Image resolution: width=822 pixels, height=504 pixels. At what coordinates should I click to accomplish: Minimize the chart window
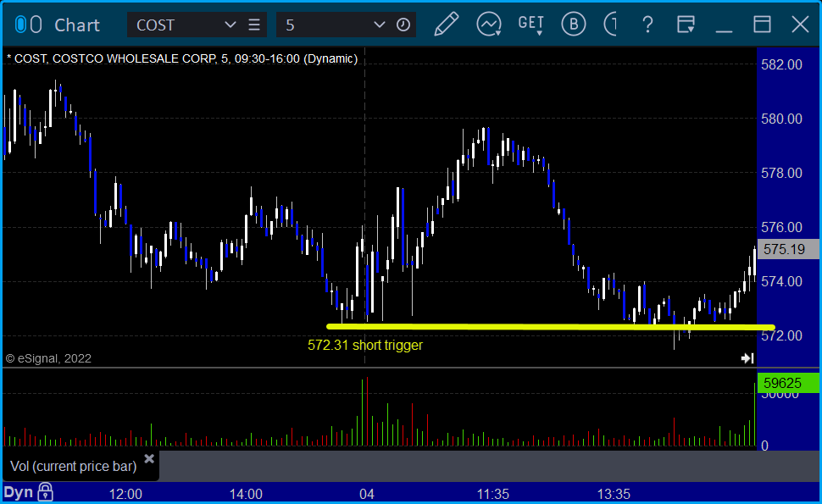[x=724, y=31]
